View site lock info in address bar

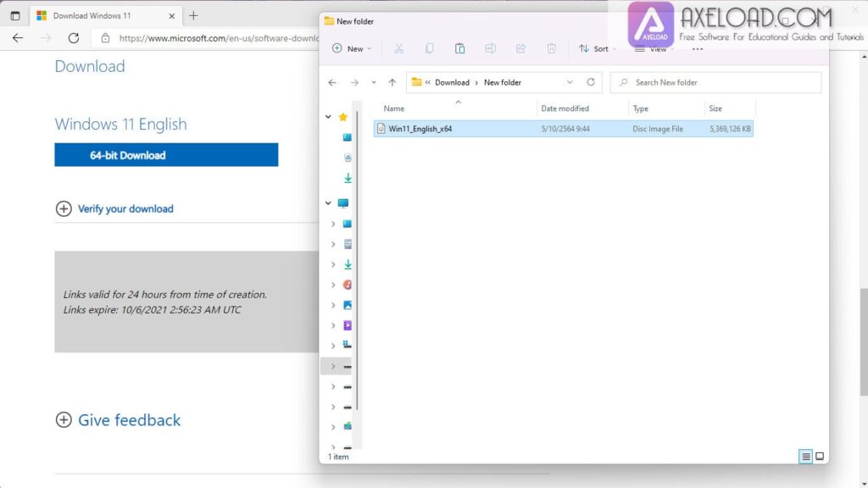105,38
